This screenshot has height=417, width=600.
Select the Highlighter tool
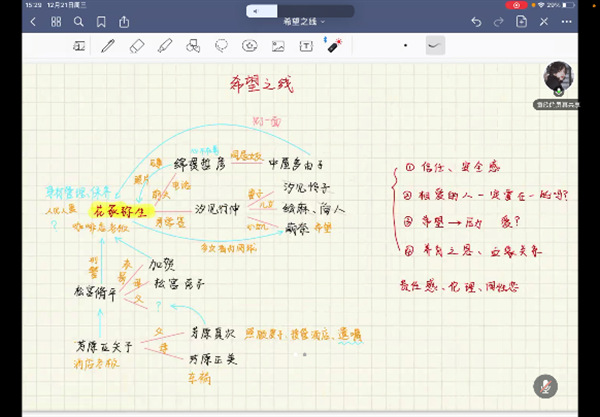pyautogui.click(x=165, y=46)
